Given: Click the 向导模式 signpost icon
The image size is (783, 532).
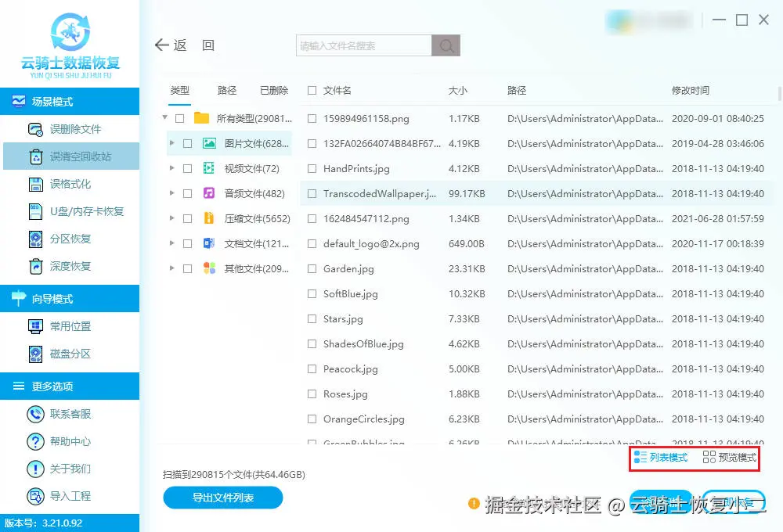Looking at the screenshot, I should 19,298.
